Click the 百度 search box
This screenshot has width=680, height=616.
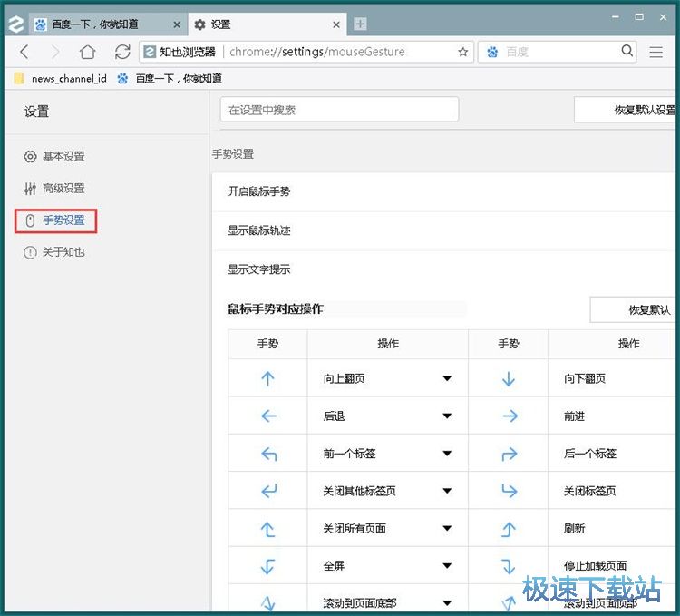tap(558, 52)
